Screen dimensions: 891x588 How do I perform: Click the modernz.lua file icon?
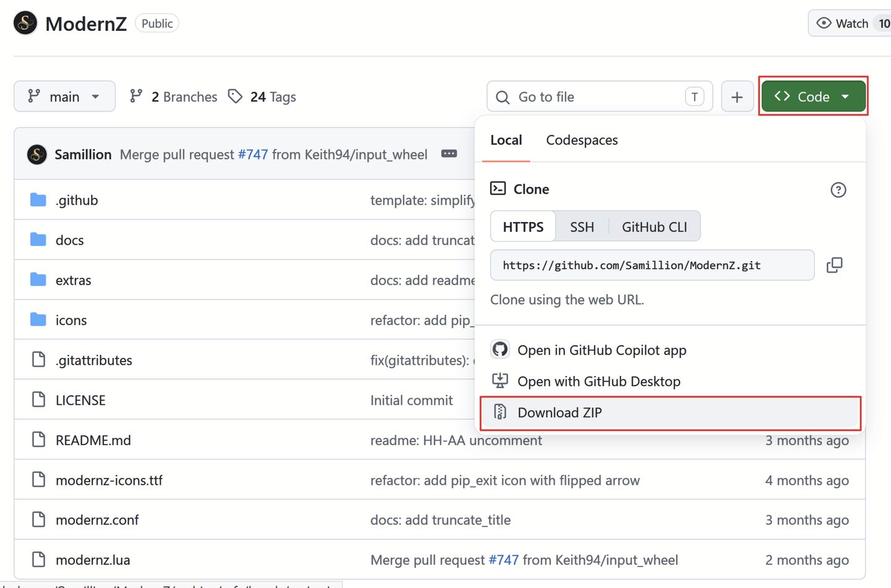tap(38, 560)
